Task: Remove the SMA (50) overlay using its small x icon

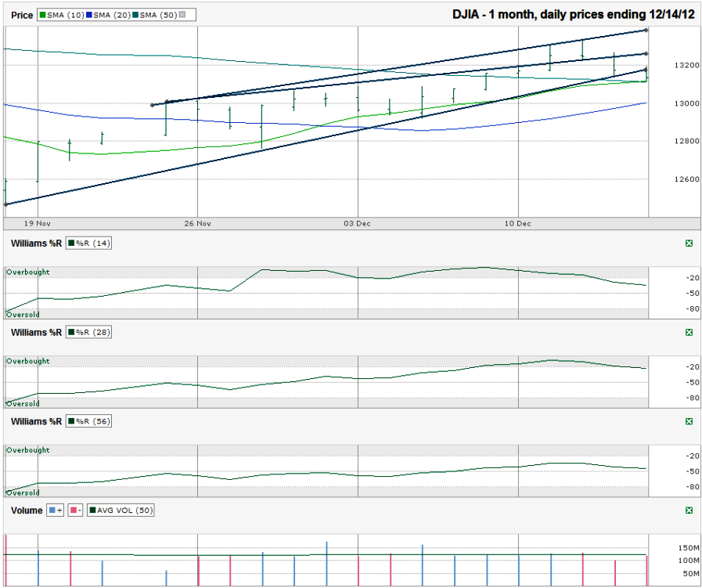Action: pos(182,15)
